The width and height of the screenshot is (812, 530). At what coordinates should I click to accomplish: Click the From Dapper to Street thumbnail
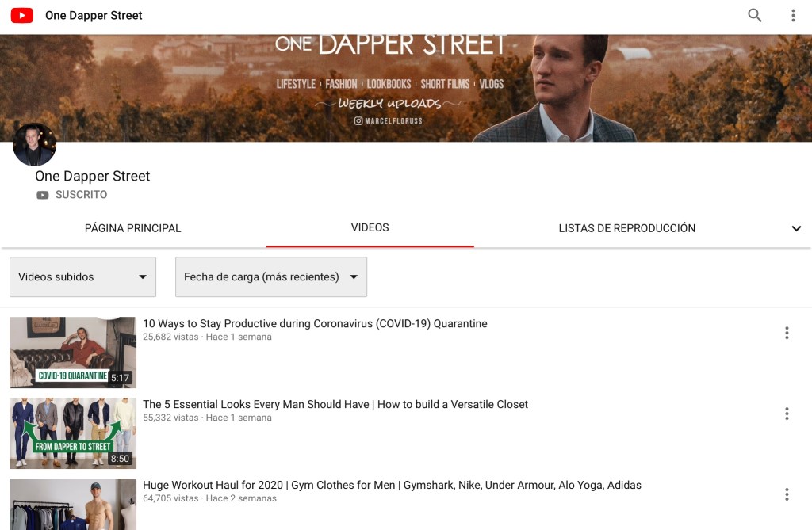pos(73,433)
